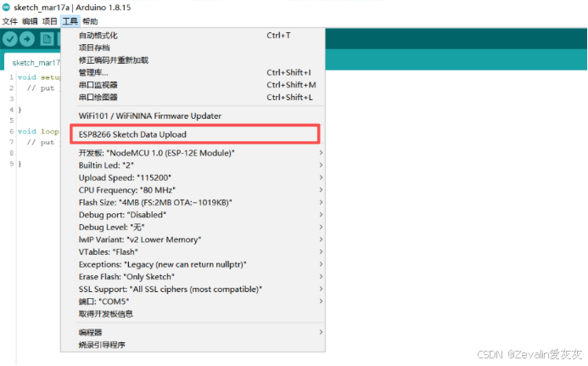Open the 编辑 menu
Screen dimensions: 588x366
pyautogui.click(x=30, y=21)
